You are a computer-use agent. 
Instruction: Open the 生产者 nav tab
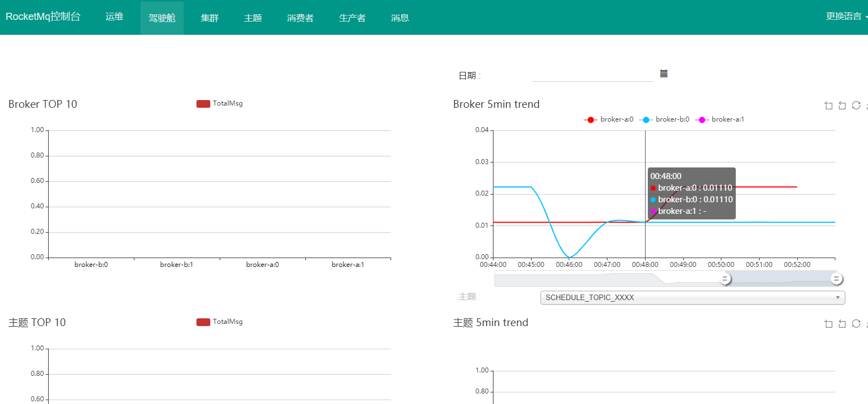[x=352, y=18]
